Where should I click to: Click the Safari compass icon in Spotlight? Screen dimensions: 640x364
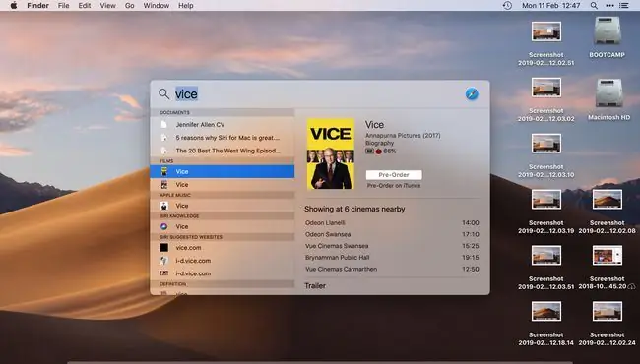pyautogui.click(x=472, y=94)
